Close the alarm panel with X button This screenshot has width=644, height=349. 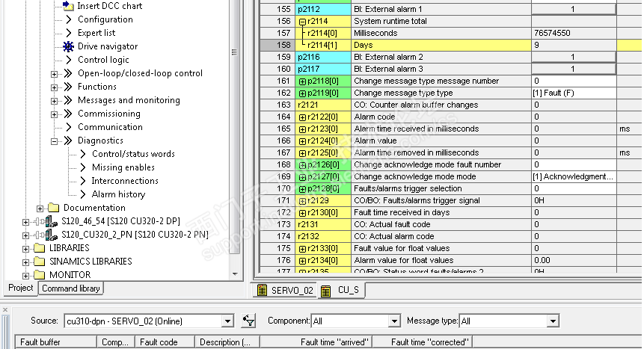pos(5,309)
